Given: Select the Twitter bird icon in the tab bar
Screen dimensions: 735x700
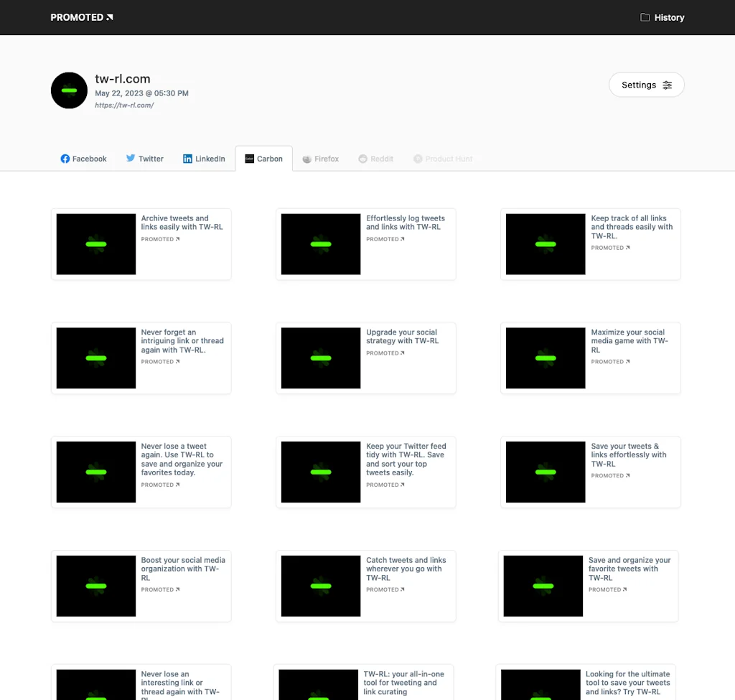Looking at the screenshot, I should [x=131, y=159].
